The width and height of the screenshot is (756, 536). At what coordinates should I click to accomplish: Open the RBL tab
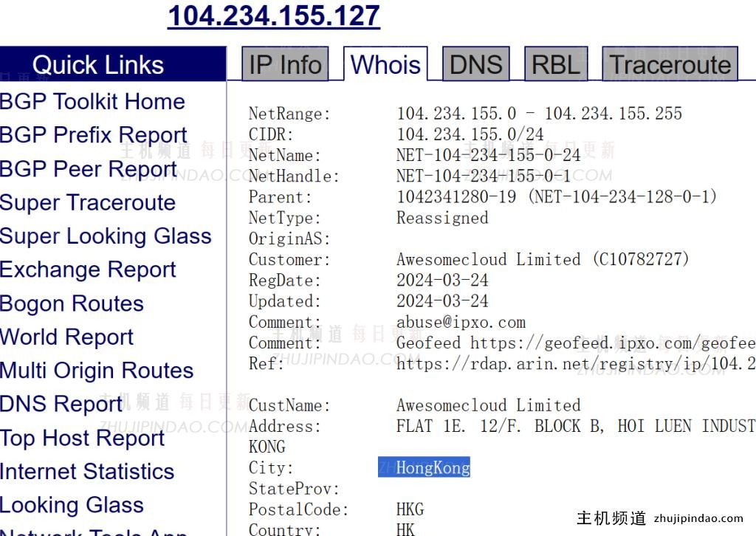click(556, 65)
